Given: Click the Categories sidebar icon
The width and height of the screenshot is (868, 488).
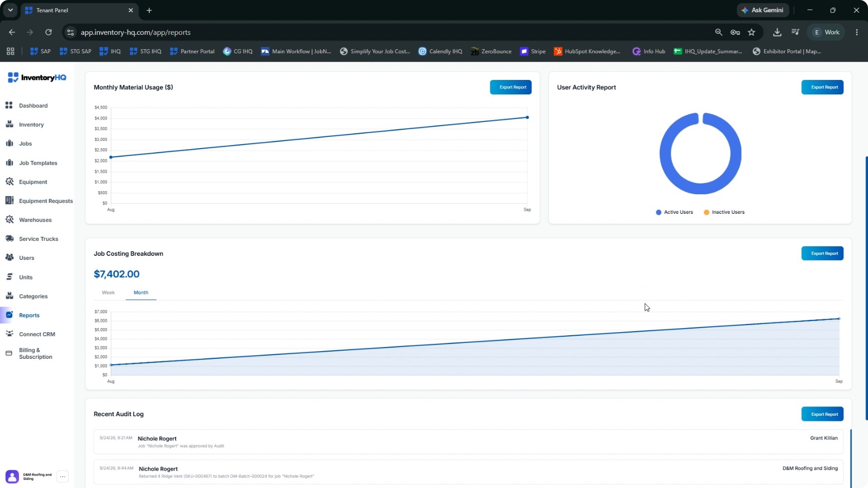Looking at the screenshot, I should tap(9, 296).
